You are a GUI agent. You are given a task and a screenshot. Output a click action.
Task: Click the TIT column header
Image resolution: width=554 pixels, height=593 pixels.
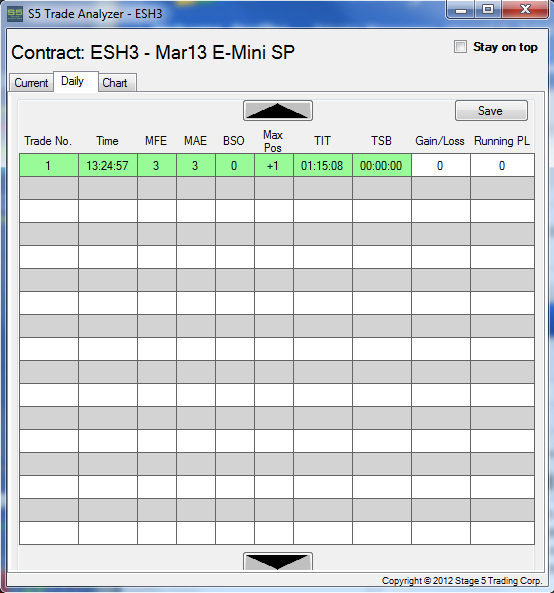(322, 141)
